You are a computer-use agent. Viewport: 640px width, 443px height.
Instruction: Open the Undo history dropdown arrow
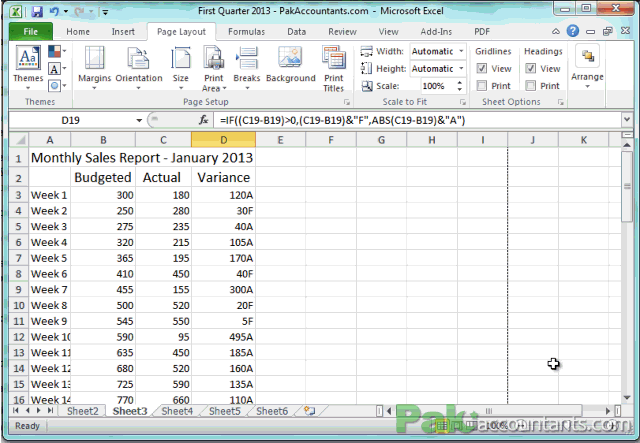pyautogui.click(x=66, y=11)
